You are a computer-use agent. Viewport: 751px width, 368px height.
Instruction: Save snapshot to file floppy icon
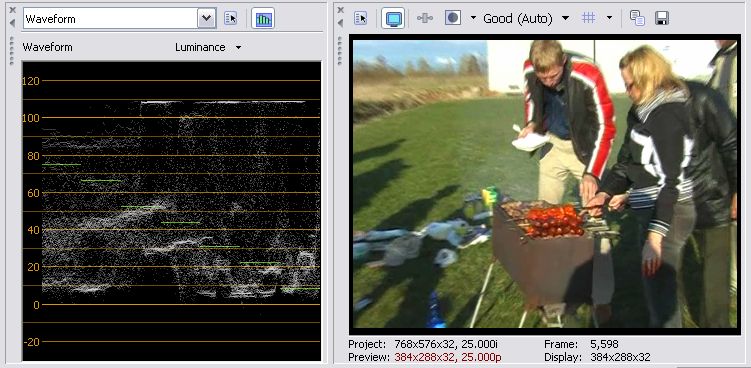[662, 18]
